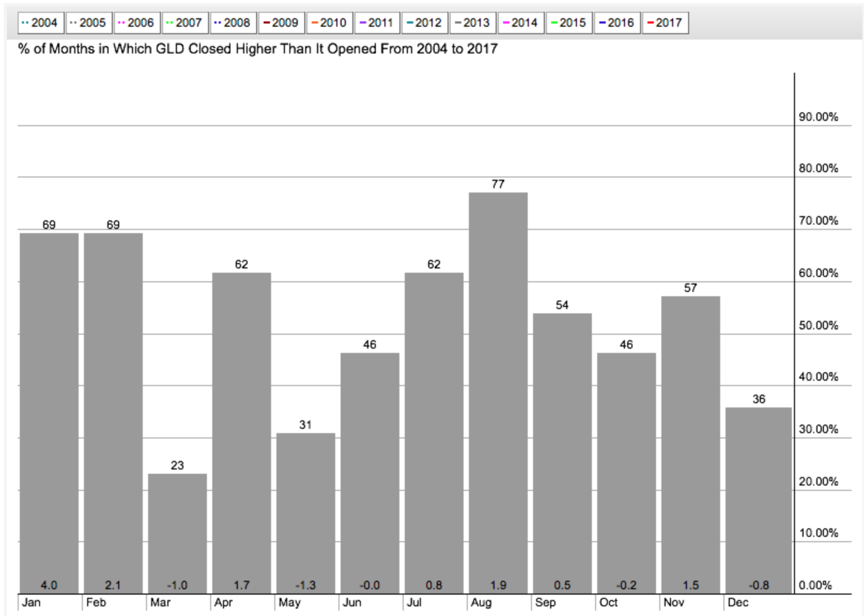Viewport: 864px width, 616px height.
Task: Select the July bar labeled 62
Action: (x=434, y=433)
